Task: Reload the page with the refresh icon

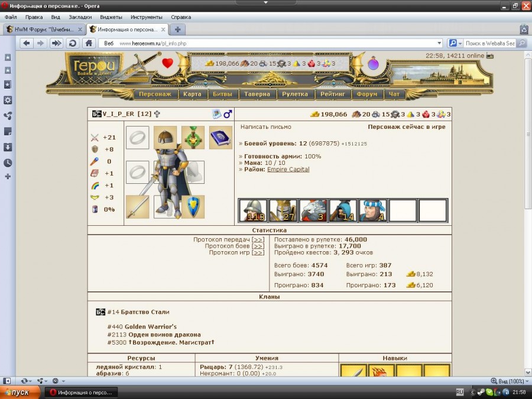Action: pos(72,43)
